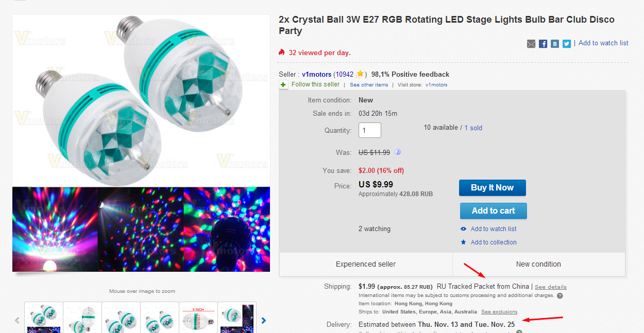
Task: Select the Quantity input field
Action: pyautogui.click(x=369, y=130)
